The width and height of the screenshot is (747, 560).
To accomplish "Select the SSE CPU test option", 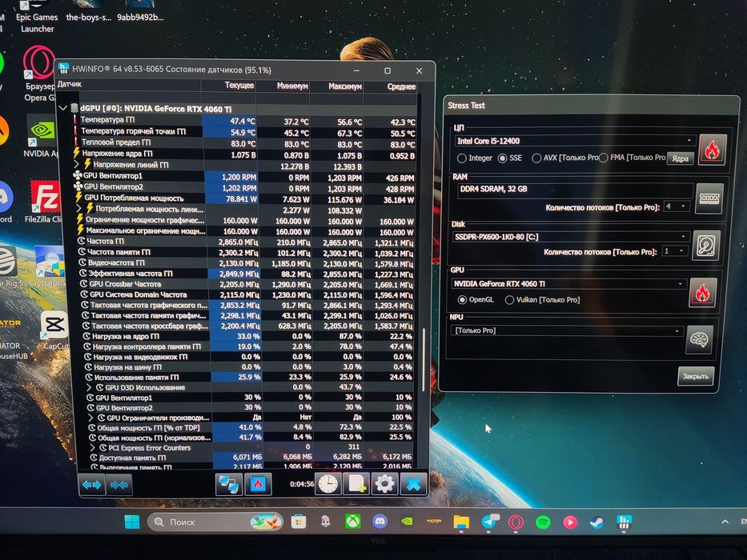I will click(510, 158).
